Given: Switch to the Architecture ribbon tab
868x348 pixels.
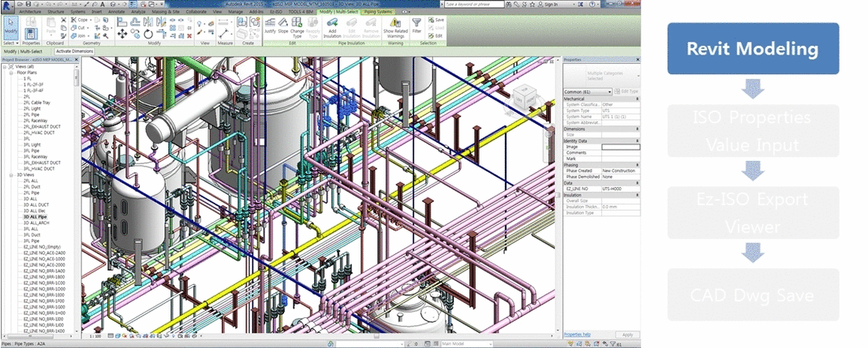Looking at the screenshot, I should point(30,12).
